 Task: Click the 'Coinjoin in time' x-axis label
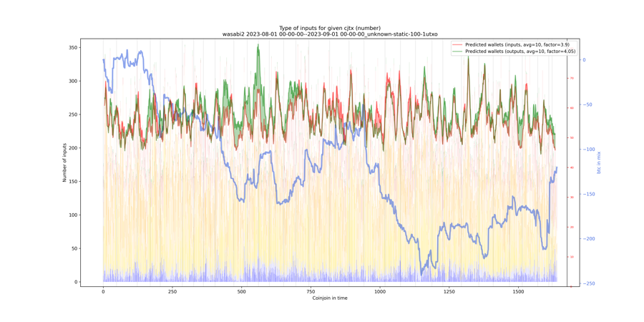pos(330,298)
